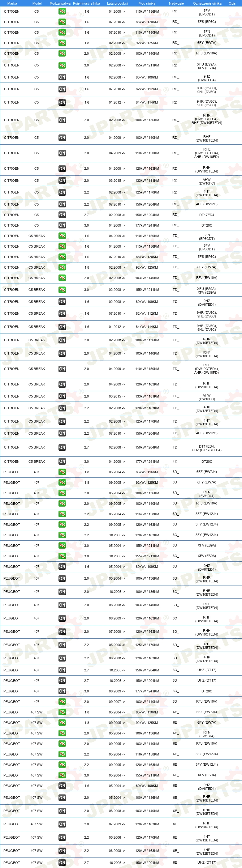Click date '06.2009 ->' in 407 3.0 177kW row
The image size is (242, 868).
coord(117,691)
